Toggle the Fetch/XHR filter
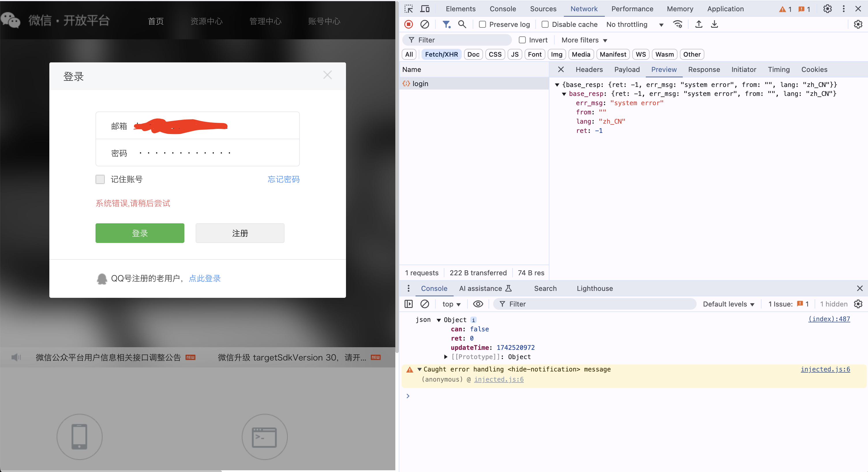 (442, 54)
